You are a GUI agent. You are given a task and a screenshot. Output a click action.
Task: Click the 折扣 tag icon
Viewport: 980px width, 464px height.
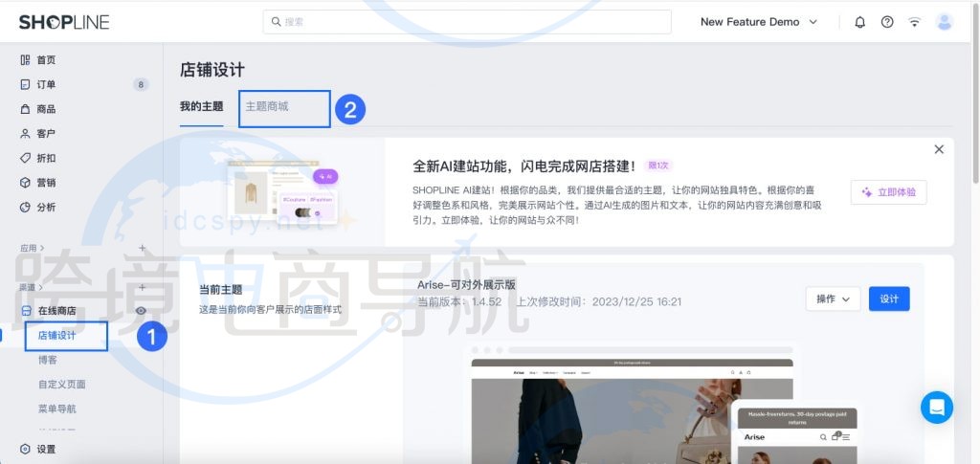coord(25,158)
